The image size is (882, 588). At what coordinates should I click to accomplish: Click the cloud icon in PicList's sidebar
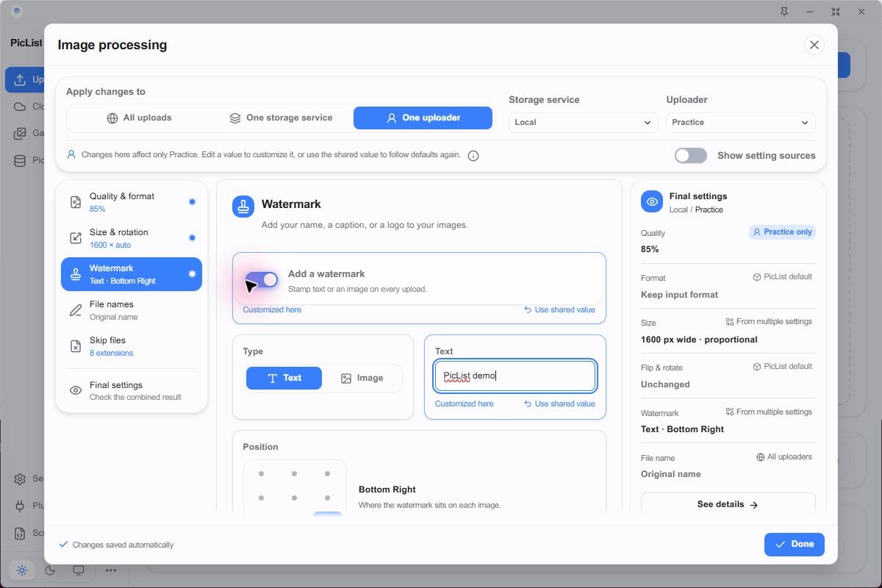tap(20, 107)
